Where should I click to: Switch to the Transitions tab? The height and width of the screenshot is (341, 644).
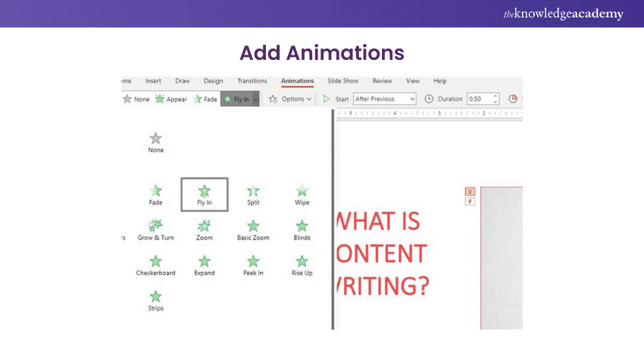point(252,81)
